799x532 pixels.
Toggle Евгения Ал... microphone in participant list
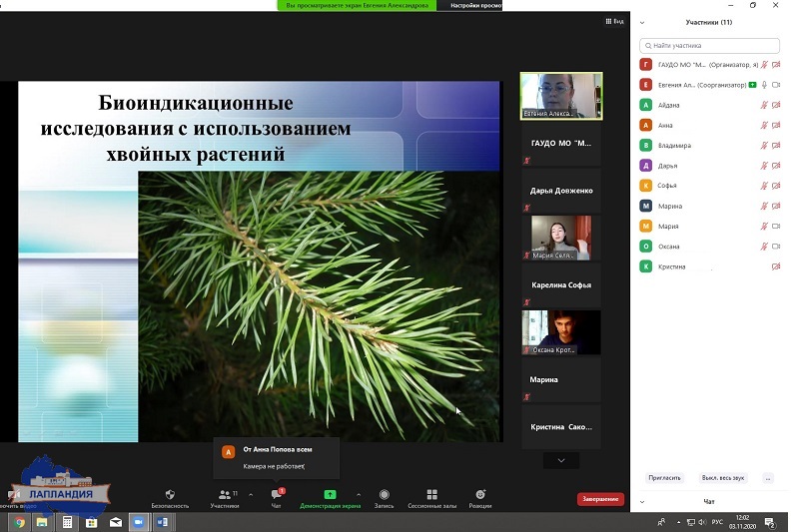tap(764, 85)
